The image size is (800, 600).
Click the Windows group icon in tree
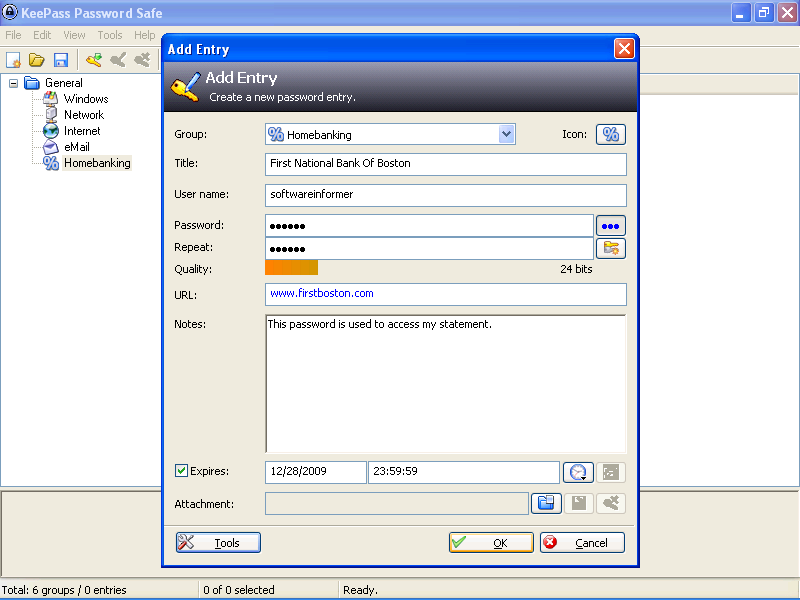pos(51,98)
